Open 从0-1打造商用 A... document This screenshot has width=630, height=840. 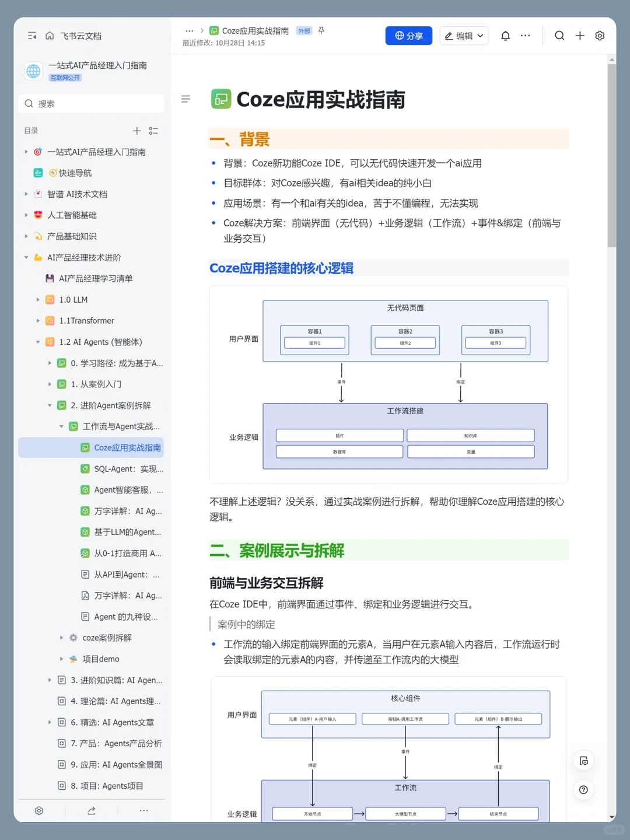[128, 553]
